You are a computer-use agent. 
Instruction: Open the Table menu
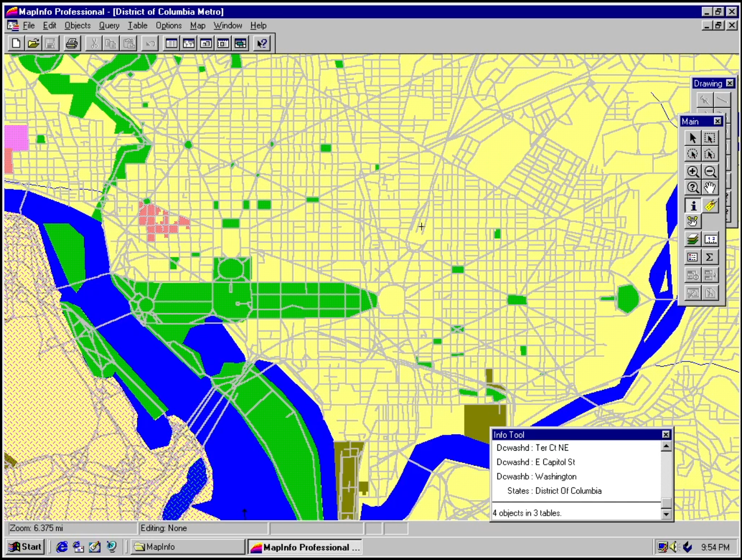[x=137, y=25]
